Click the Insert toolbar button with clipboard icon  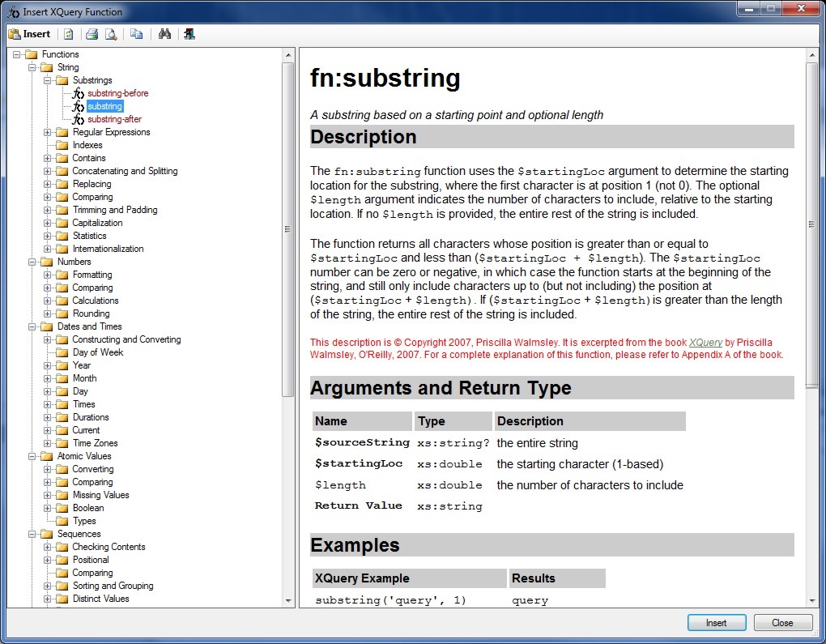(29, 34)
